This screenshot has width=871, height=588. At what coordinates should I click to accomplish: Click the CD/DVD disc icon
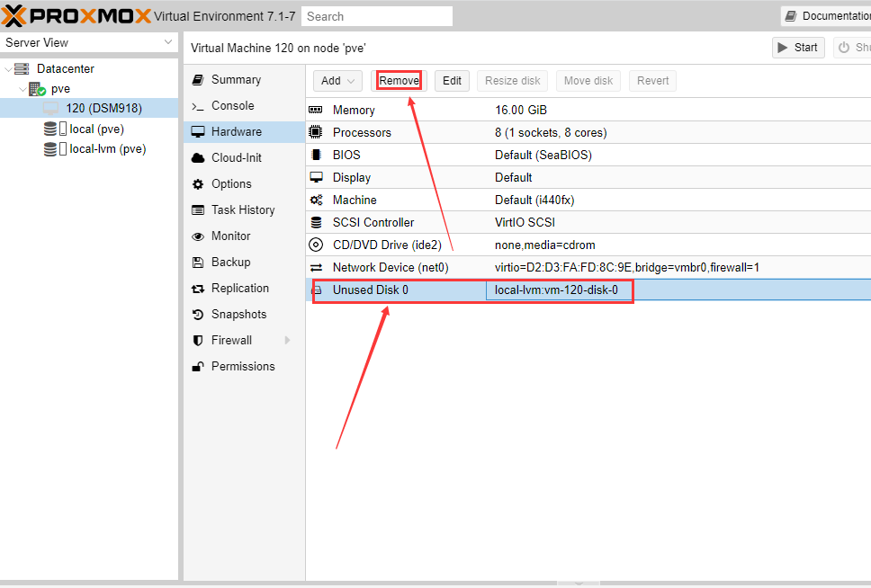pos(316,245)
